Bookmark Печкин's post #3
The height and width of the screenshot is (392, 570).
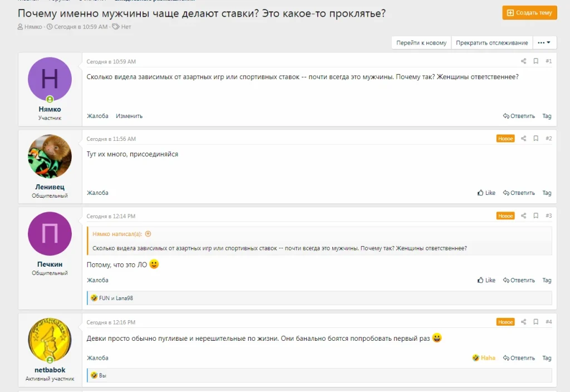(536, 215)
